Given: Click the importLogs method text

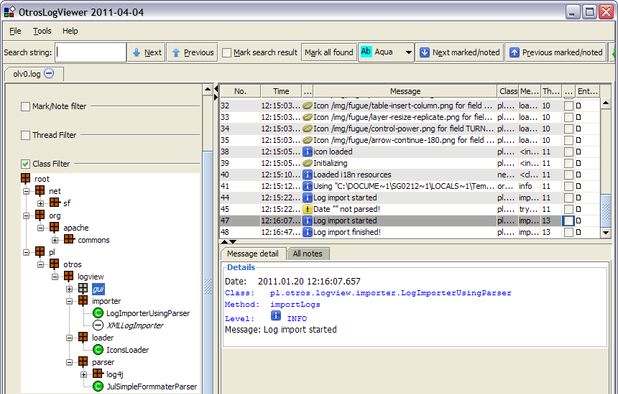Looking at the screenshot, I should (295, 305).
